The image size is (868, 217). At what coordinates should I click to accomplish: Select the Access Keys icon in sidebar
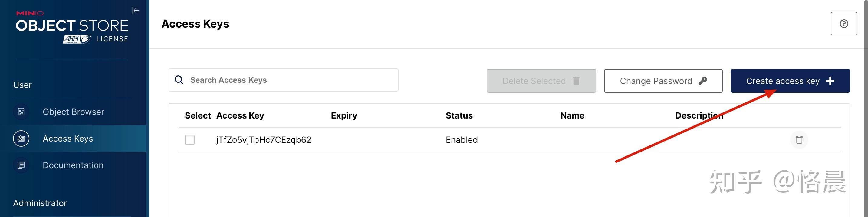21,139
